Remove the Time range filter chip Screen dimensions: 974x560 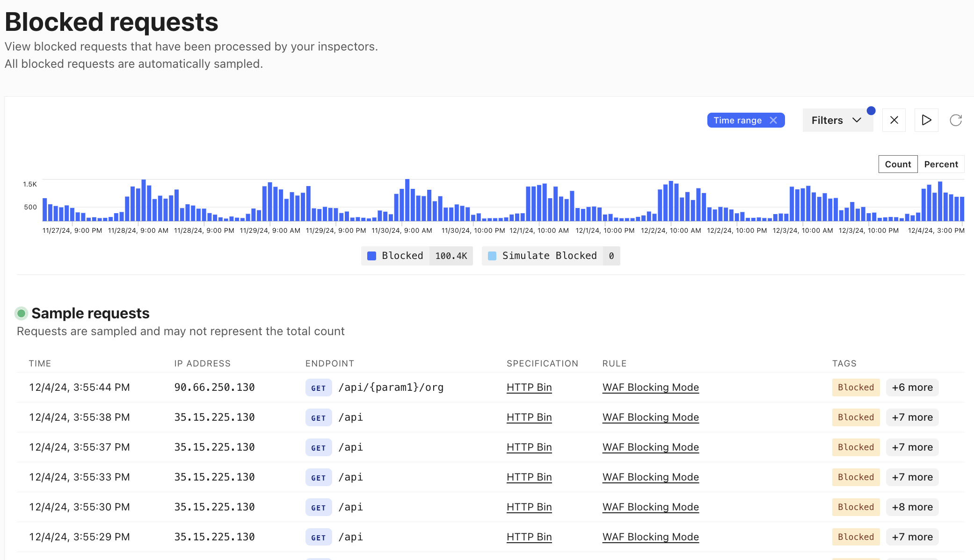773,120
